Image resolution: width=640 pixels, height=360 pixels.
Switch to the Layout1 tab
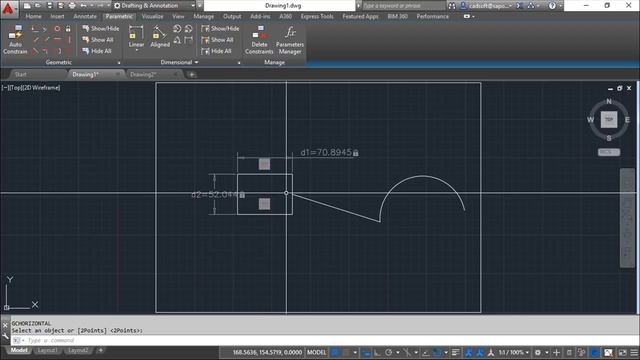(47, 351)
